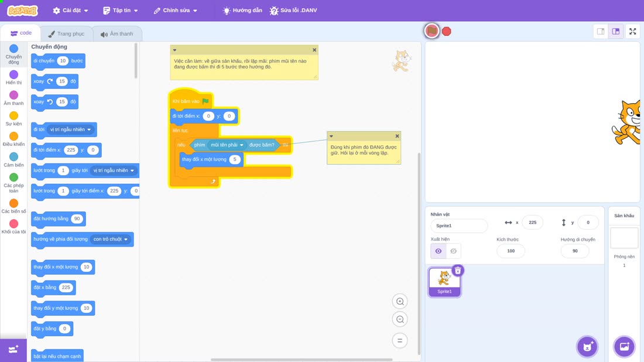The image size is (644, 362).
Task: Click the green flag to run
Action: click(431, 31)
